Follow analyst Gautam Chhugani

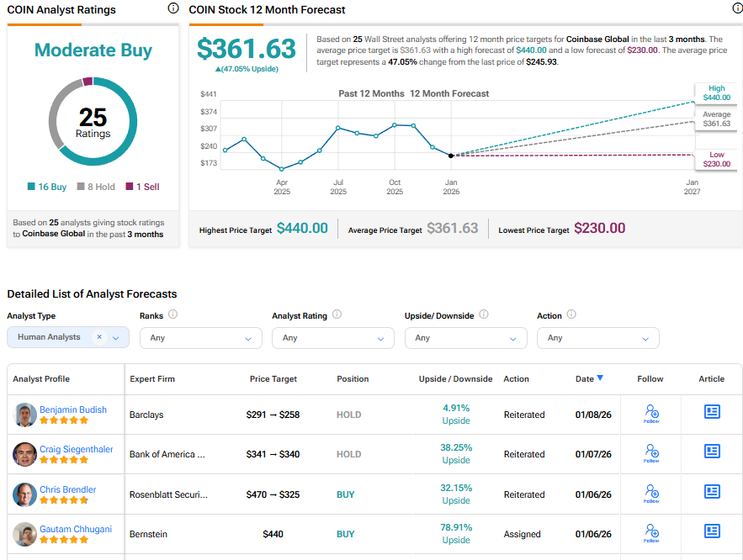click(x=651, y=533)
